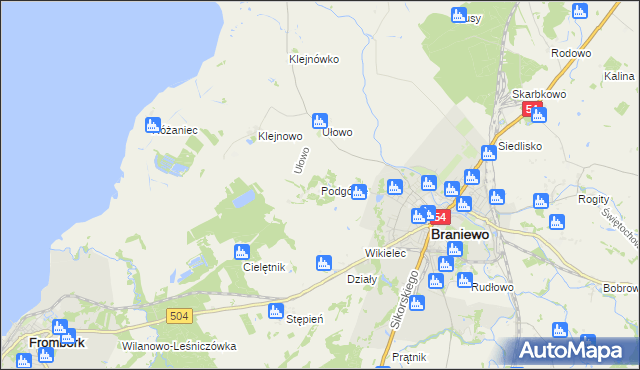Click the AutoMapa logo
640x370 pixels.
point(571,351)
